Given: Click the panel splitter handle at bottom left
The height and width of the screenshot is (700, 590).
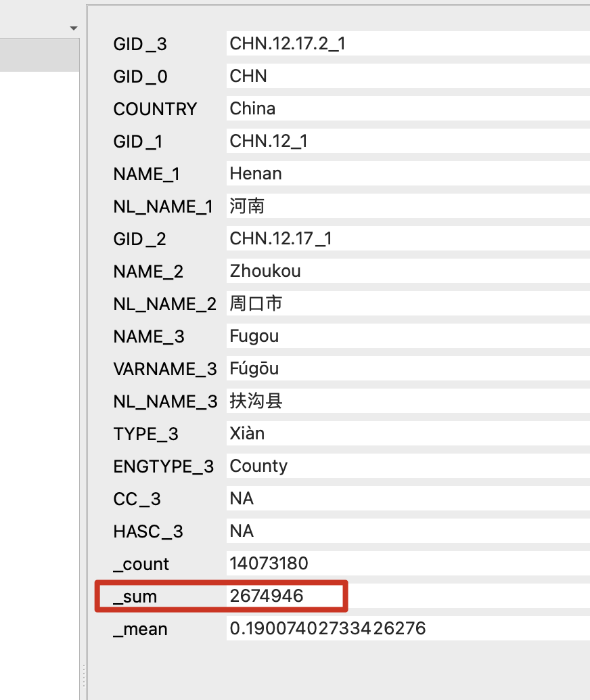Looking at the screenshot, I should (x=83, y=675).
